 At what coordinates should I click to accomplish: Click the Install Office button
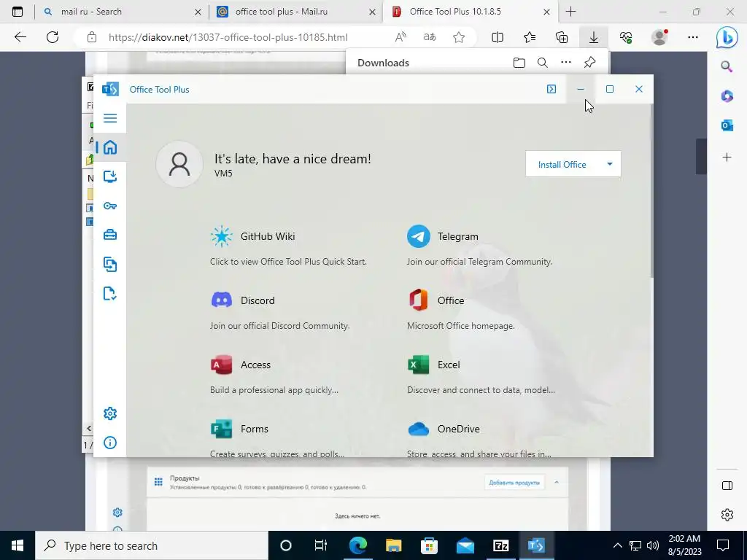tap(562, 164)
